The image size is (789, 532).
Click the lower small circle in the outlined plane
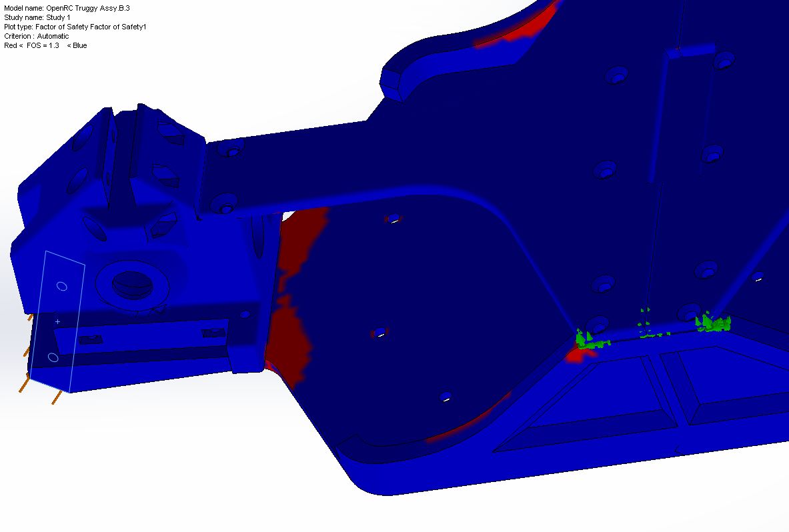(x=53, y=357)
